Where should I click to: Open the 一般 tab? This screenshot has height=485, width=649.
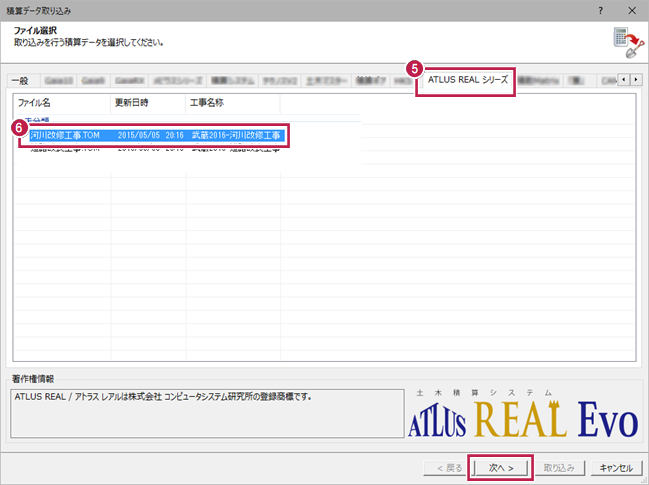pos(21,81)
